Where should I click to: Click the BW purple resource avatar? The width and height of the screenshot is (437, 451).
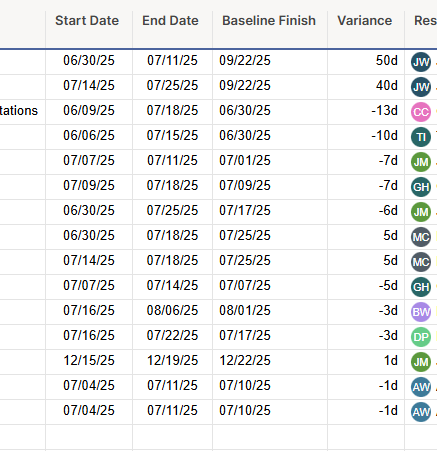coord(421,312)
